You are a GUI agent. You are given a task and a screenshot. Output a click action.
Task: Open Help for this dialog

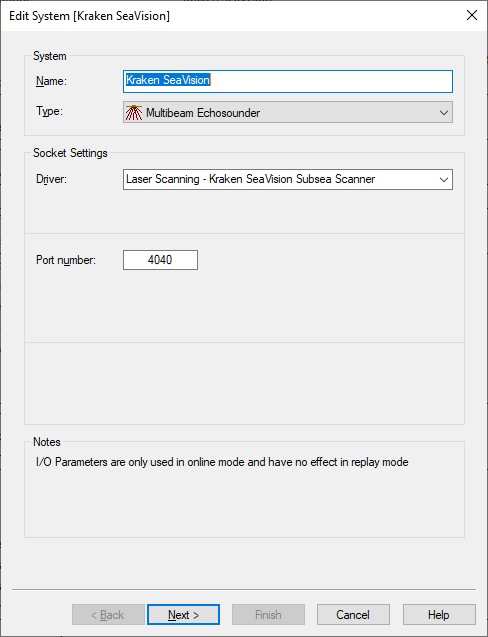point(439,615)
